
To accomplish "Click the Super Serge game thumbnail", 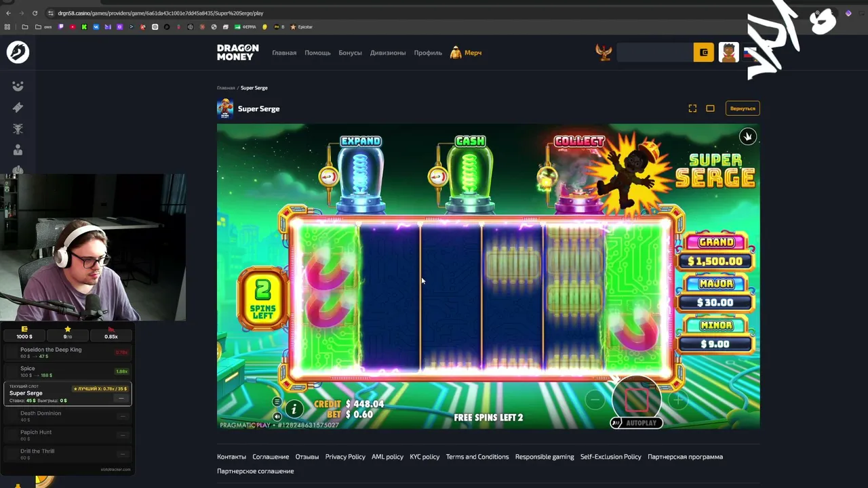I will click(225, 108).
